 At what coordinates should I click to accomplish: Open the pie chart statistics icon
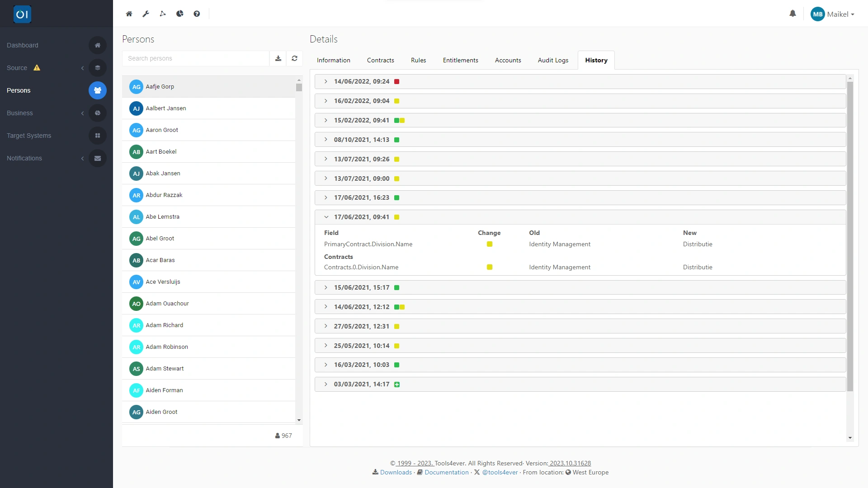point(179,14)
